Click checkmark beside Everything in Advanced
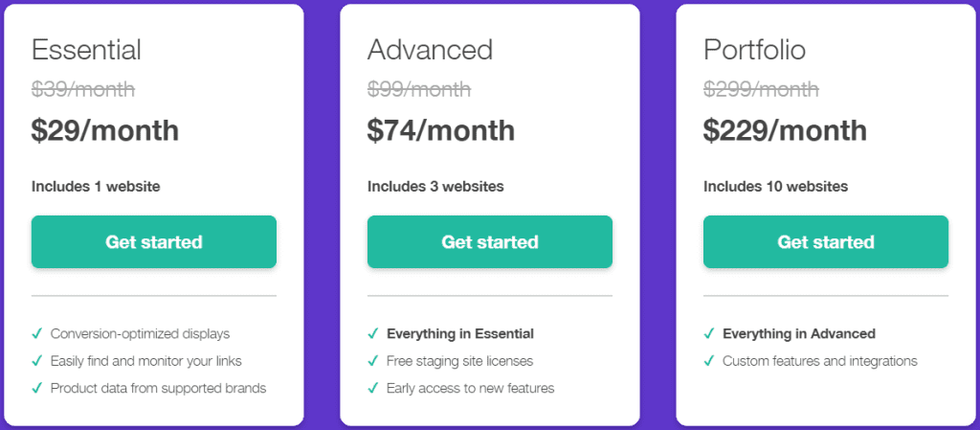This screenshot has width=980, height=430. 709,333
